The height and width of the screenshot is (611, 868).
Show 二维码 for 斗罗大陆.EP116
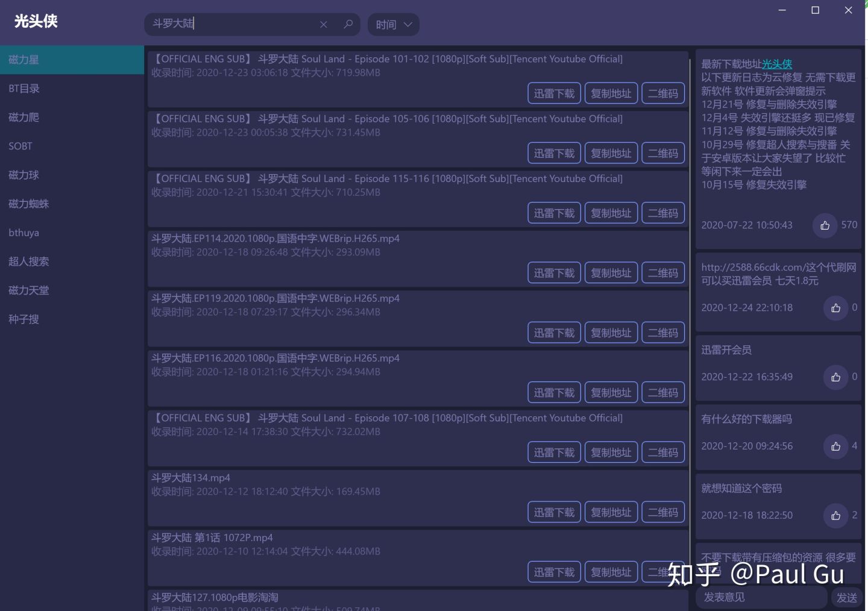coord(662,392)
